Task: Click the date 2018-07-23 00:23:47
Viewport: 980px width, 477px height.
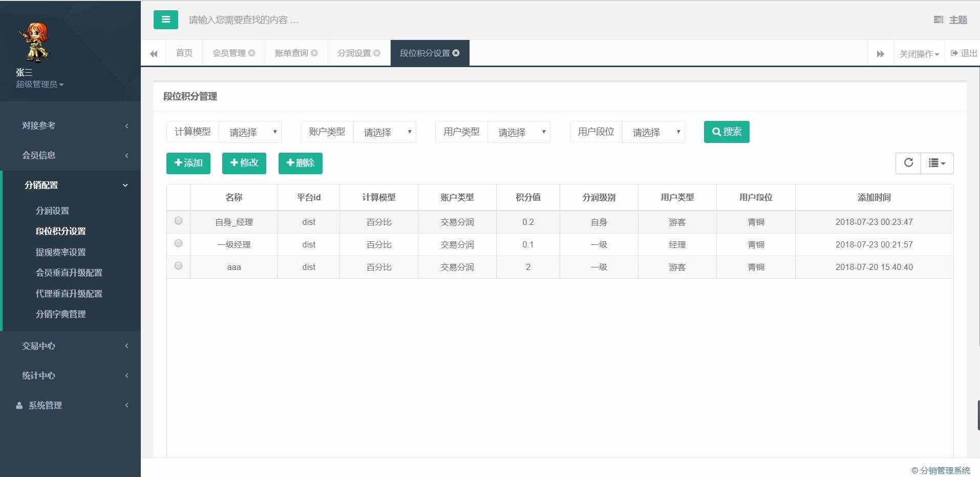Action: click(x=874, y=222)
